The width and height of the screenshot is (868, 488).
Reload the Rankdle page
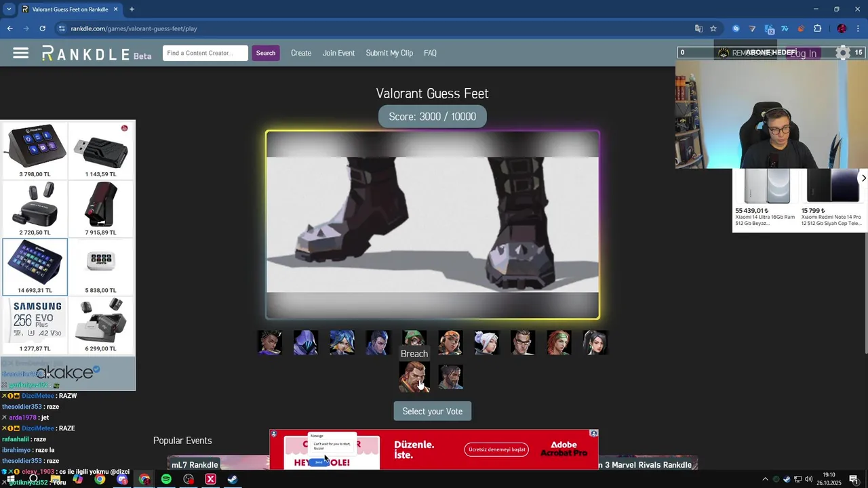tap(42, 28)
